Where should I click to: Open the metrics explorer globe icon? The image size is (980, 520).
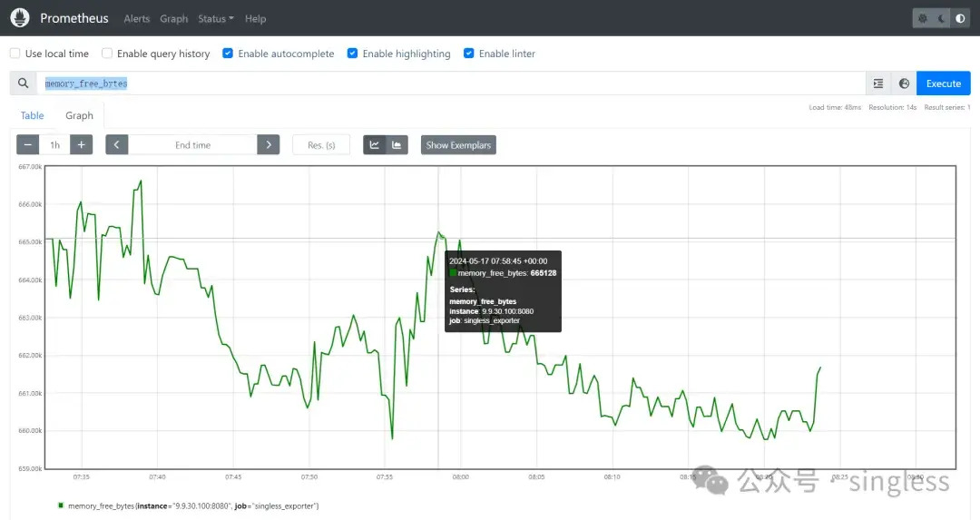click(904, 83)
